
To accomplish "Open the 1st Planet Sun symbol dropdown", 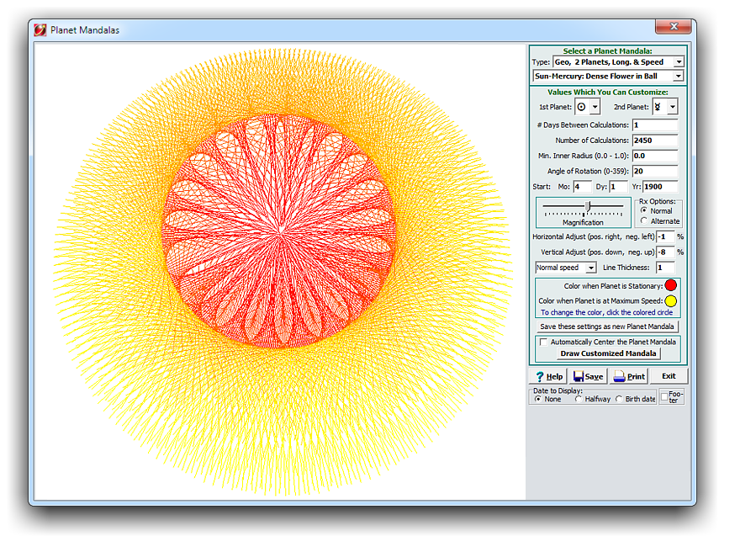I will [595, 107].
